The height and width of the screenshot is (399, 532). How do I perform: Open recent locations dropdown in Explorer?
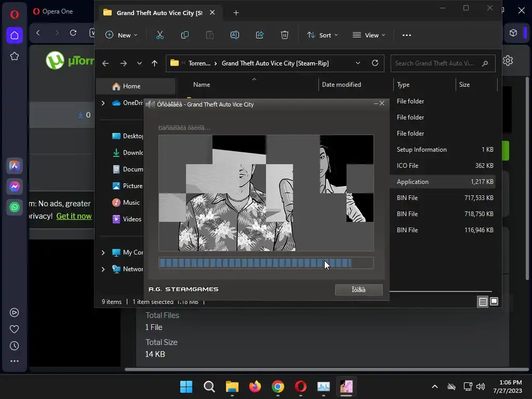[x=139, y=63]
